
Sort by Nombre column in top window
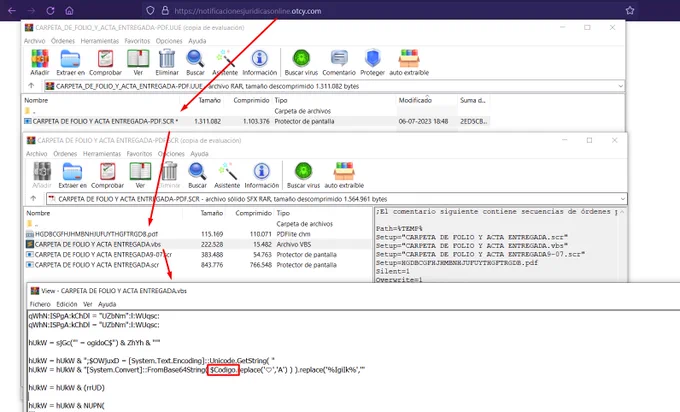tap(36, 100)
